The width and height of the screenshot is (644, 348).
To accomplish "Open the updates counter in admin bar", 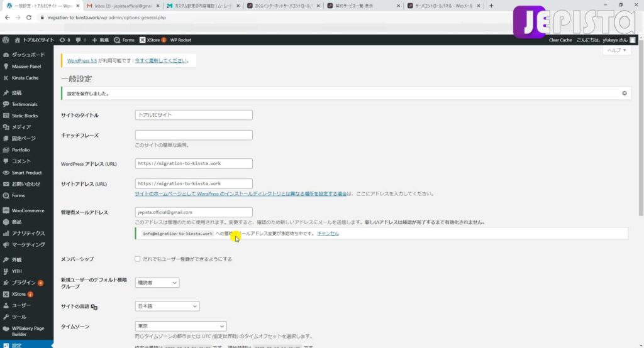I will [x=65, y=40].
